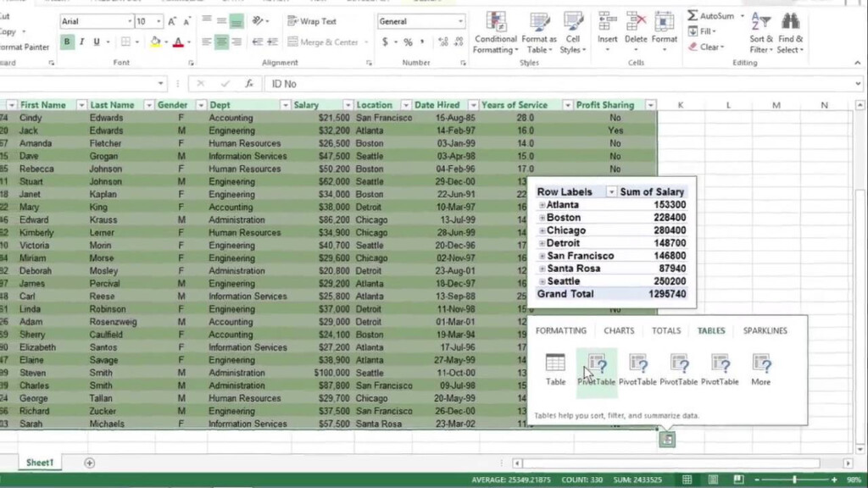The image size is (868, 488).
Task: Set bottom vertical alignment
Action: [x=236, y=21]
